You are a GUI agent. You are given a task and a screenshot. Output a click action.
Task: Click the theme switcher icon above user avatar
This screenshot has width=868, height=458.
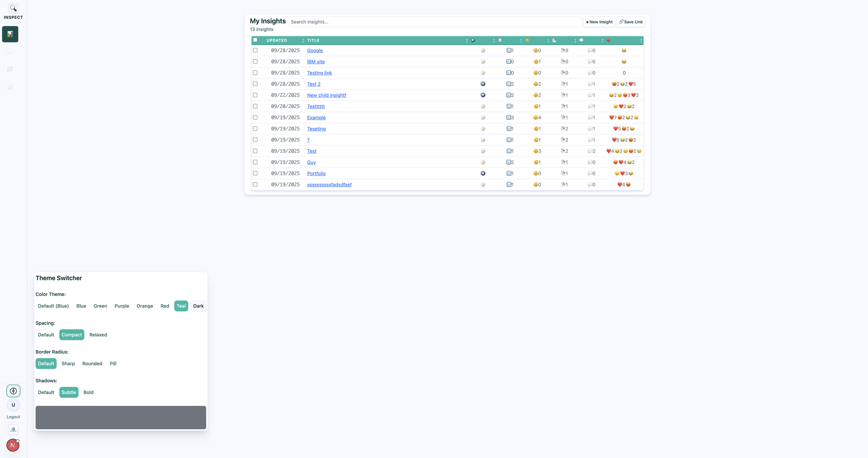13,391
